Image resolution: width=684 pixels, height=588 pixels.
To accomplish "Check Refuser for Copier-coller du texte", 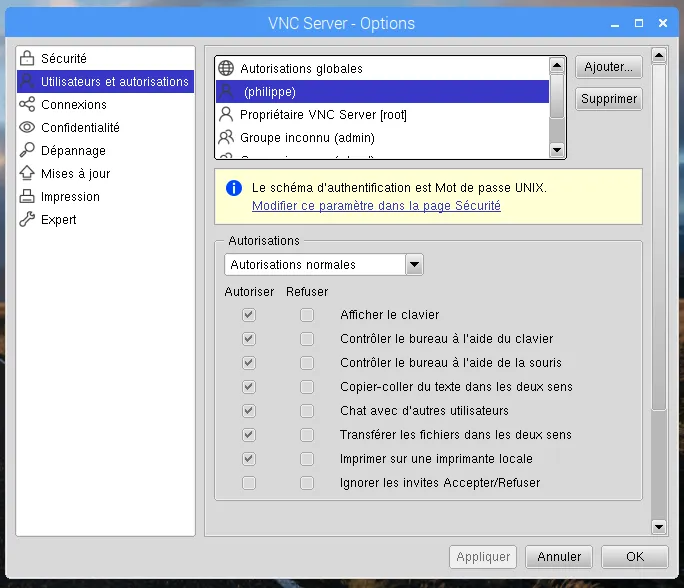I will pos(307,386).
